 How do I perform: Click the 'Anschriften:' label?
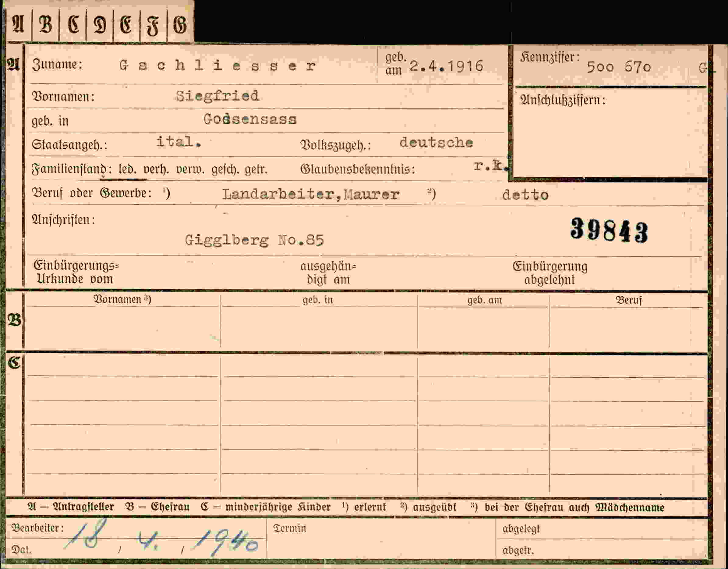point(63,220)
